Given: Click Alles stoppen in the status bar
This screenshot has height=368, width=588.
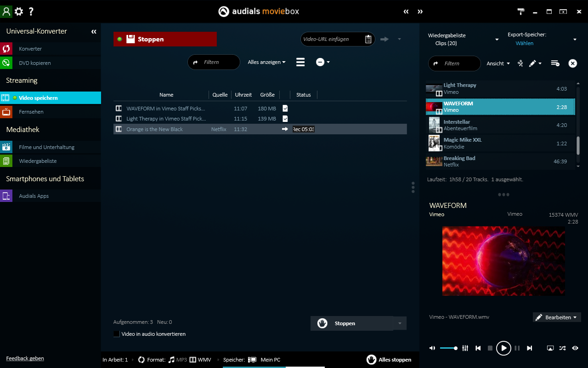Looking at the screenshot, I should (x=389, y=360).
